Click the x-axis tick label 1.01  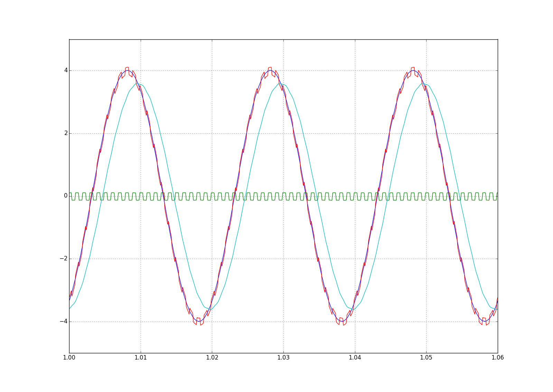141,358
